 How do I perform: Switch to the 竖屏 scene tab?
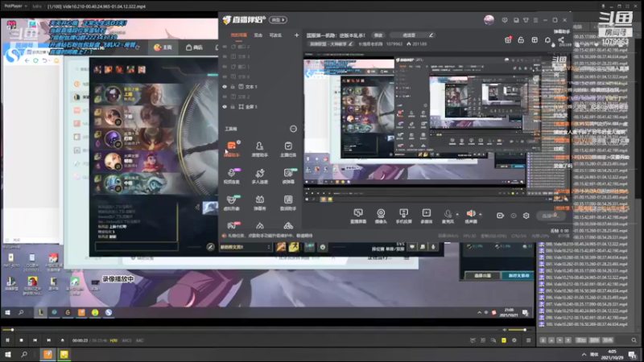[x=258, y=35]
